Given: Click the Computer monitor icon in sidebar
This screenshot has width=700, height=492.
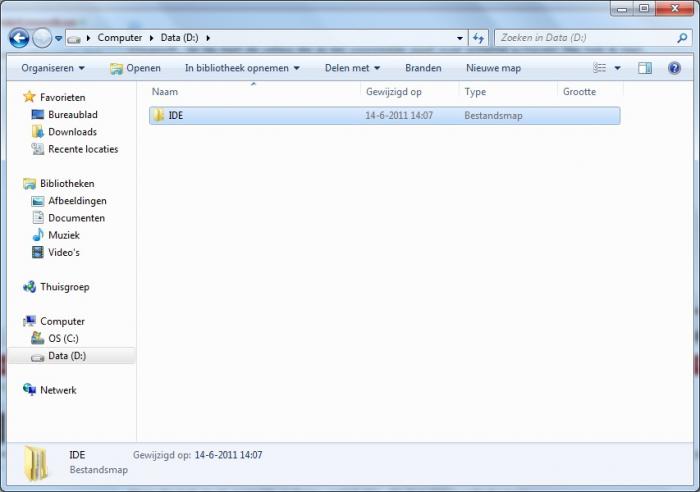Looking at the screenshot, I should (29, 321).
